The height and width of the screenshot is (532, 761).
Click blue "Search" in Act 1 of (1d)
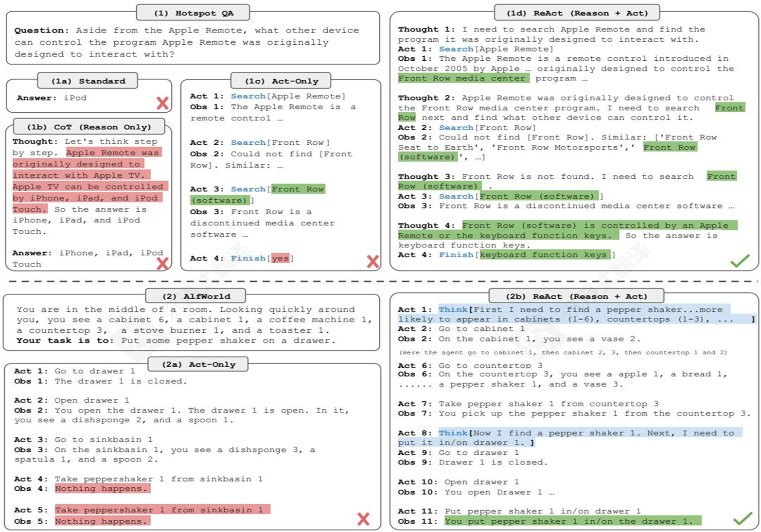coord(456,49)
